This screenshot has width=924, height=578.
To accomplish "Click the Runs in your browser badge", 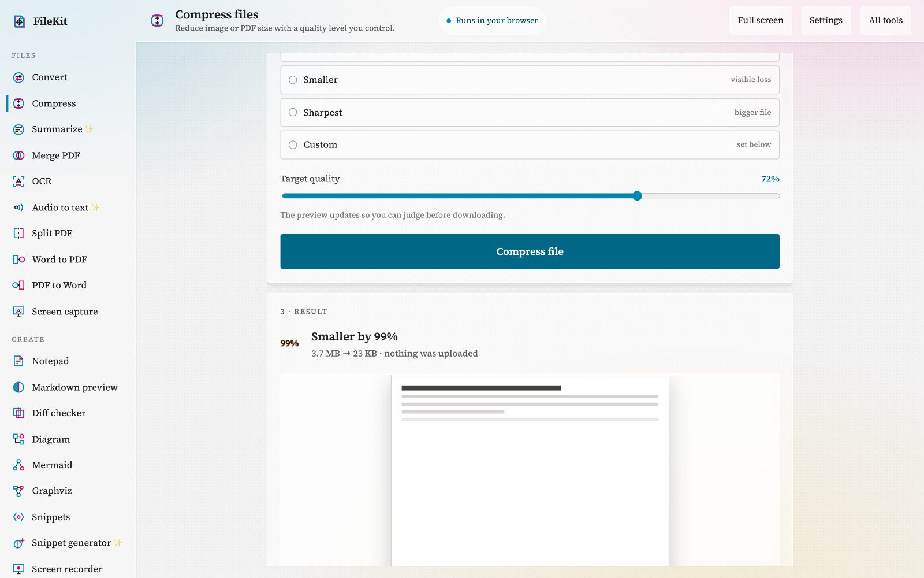I will tap(492, 21).
